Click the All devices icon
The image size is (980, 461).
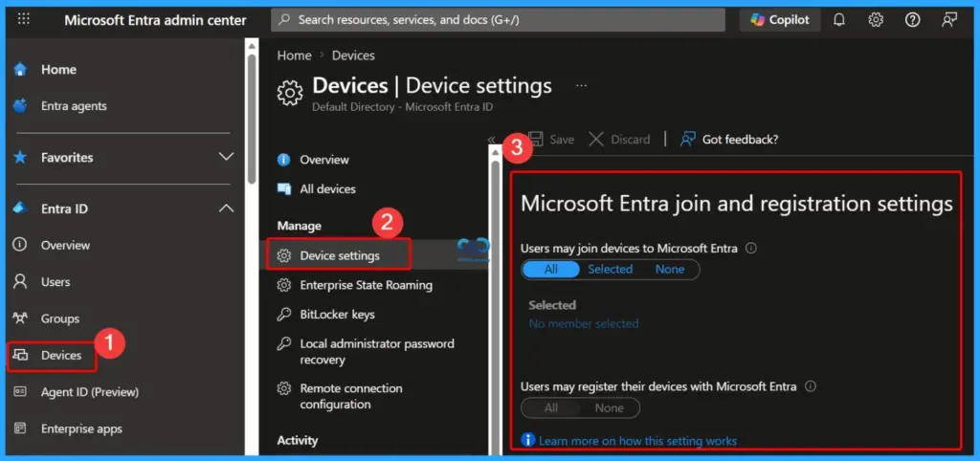[x=284, y=188]
